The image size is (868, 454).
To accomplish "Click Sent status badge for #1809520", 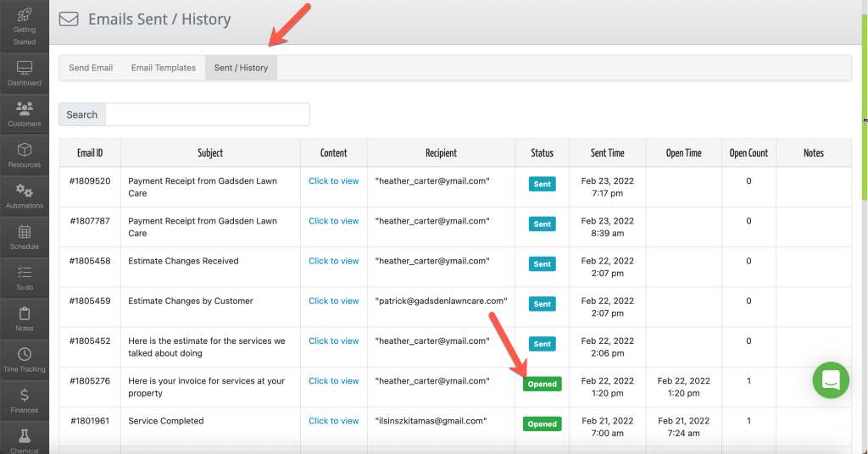I will tap(542, 184).
